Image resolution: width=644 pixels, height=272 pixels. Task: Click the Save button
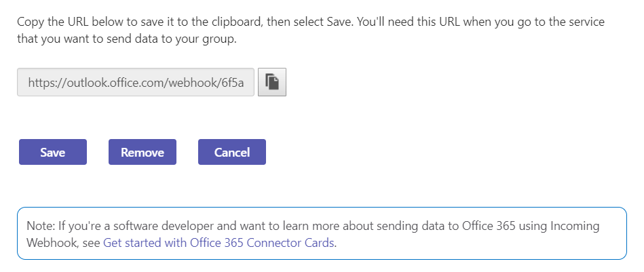(53, 152)
